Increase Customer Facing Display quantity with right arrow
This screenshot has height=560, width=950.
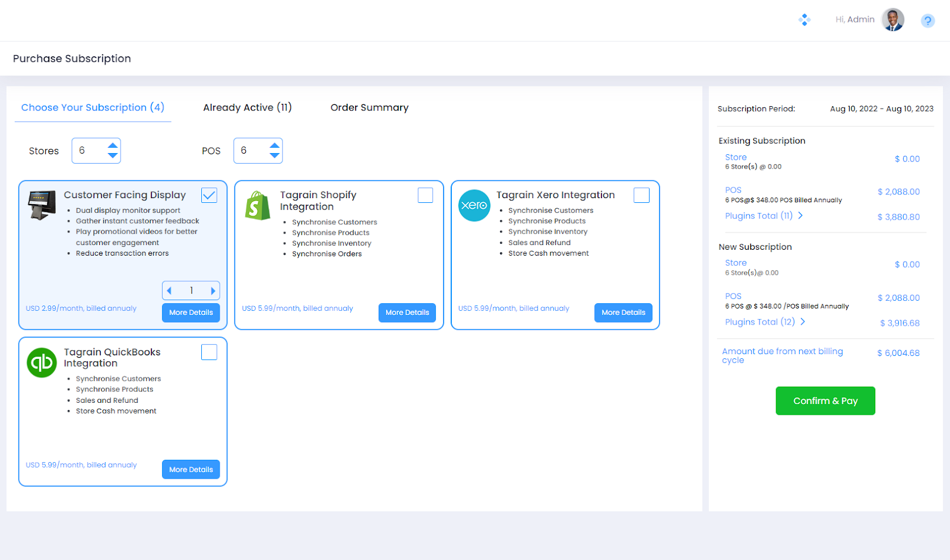pyautogui.click(x=213, y=291)
